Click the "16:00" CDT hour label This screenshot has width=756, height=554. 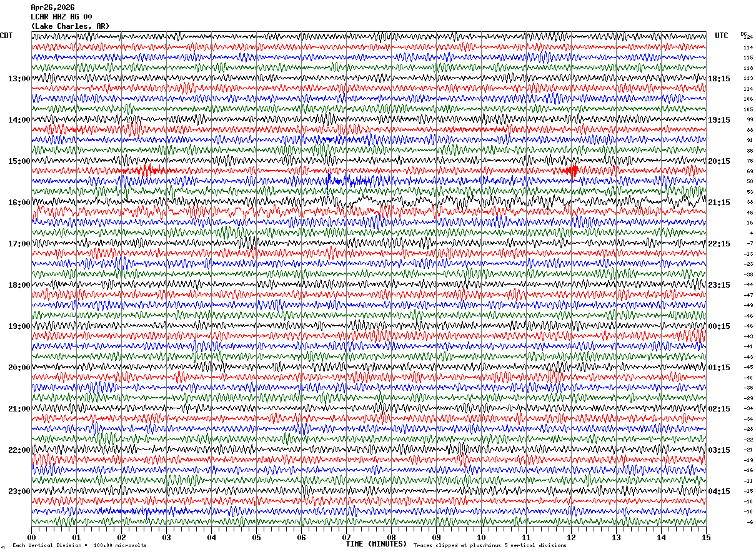[x=19, y=203]
